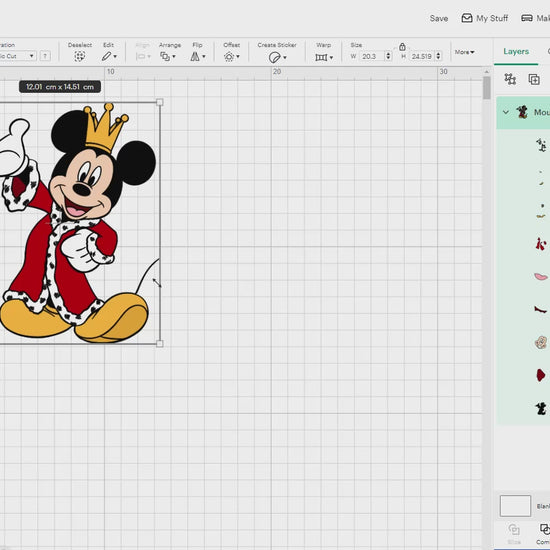
Task: Select the dark red mouth layer thumbnail
Action: click(540, 309)
